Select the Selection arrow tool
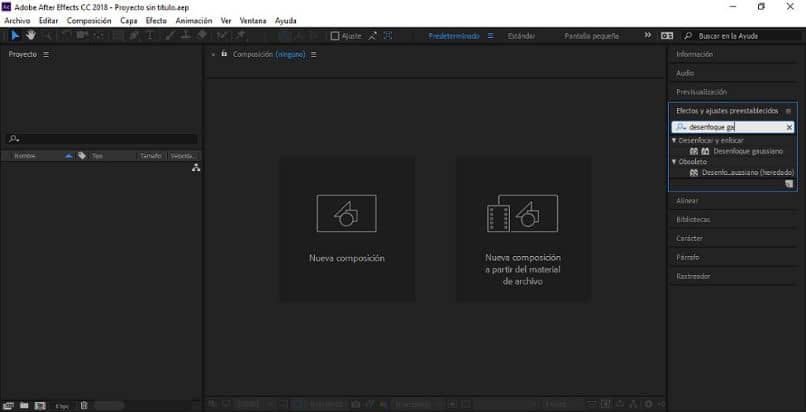Screen dimensions: 806x412 coord(15,35)
